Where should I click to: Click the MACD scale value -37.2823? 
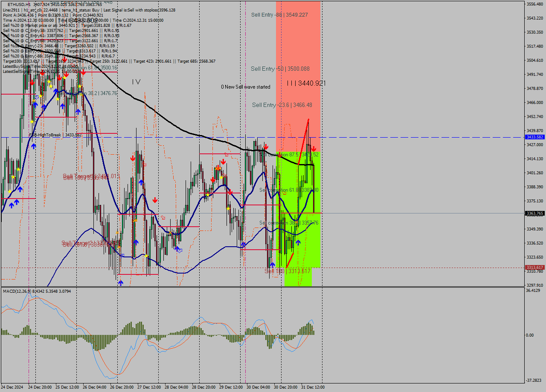pos(534,380)
